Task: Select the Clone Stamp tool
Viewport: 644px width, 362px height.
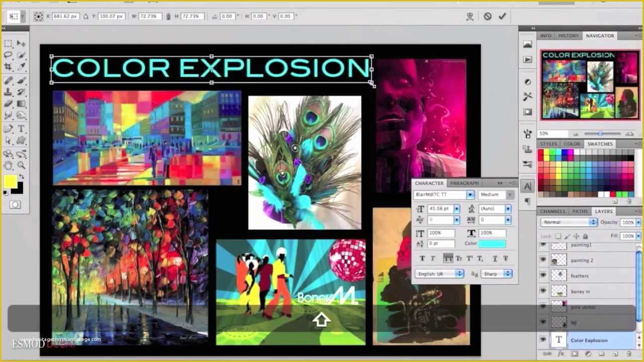Action: click(8, 93)
